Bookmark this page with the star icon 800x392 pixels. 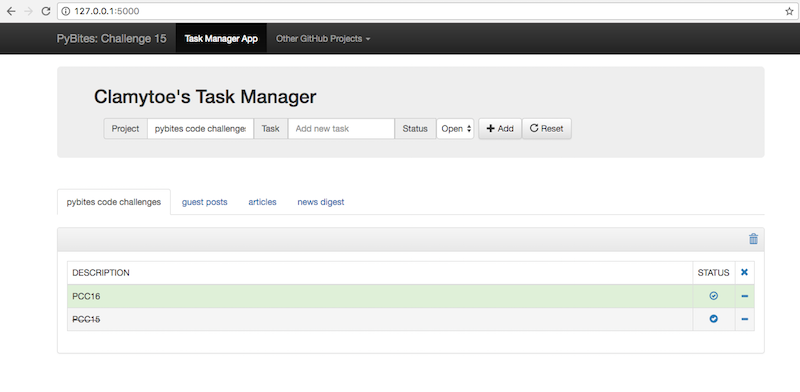(789, 11)
